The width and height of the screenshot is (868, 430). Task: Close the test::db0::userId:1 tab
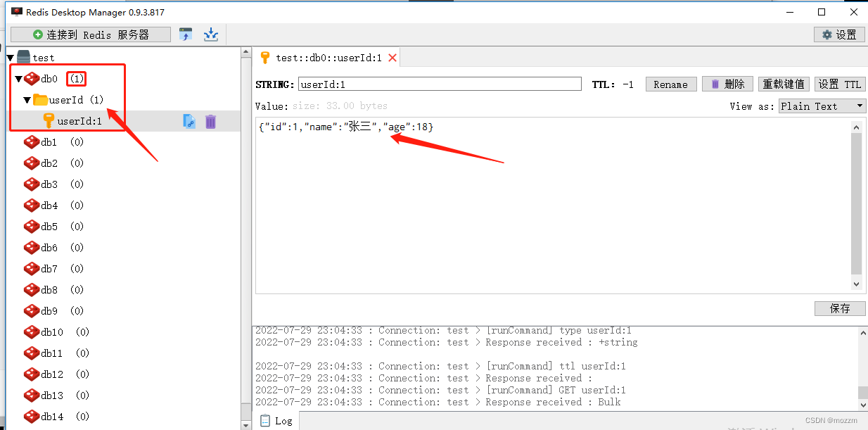(x=392, y=58)
